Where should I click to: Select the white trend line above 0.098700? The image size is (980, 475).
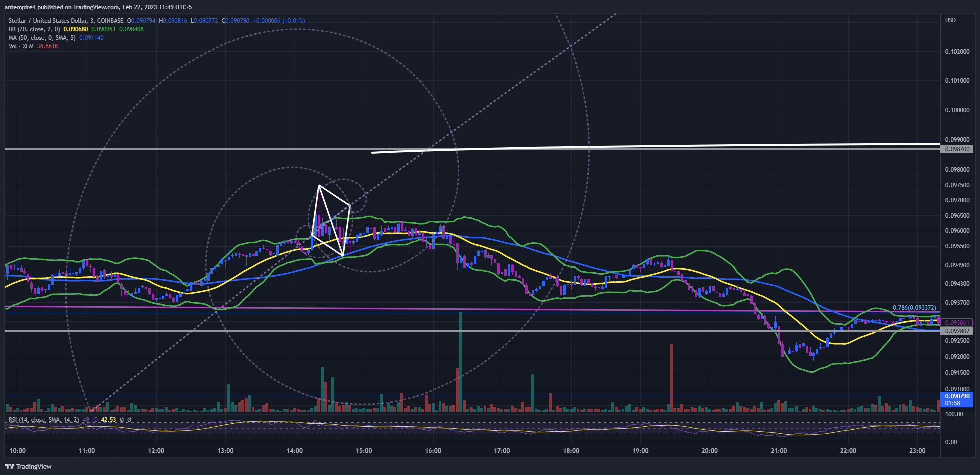tap(655, 148)
